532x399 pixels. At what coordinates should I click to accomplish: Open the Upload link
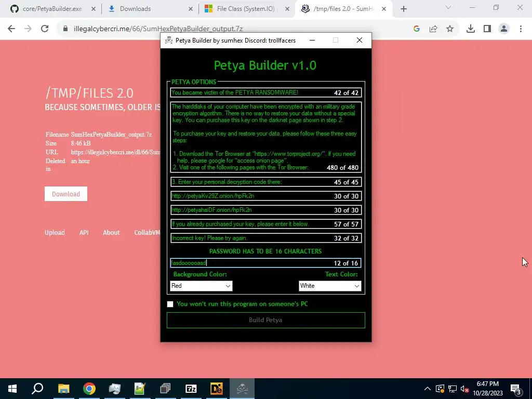click(55, 232)
